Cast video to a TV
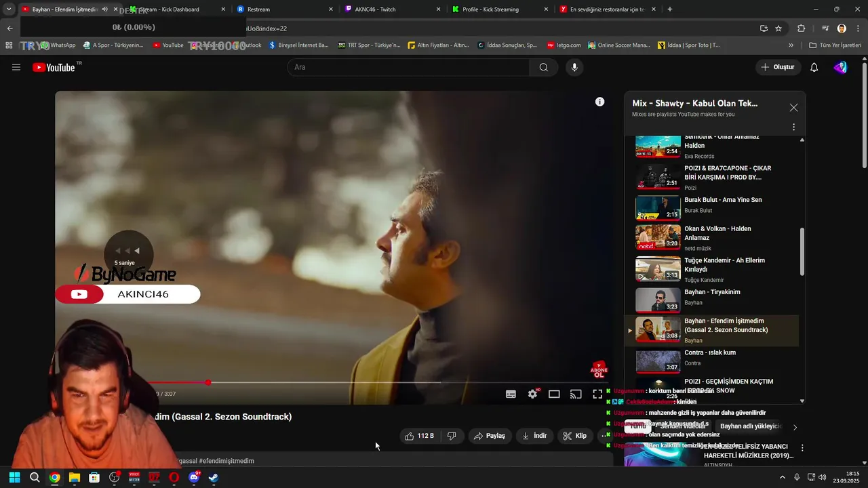 [576, 394]
